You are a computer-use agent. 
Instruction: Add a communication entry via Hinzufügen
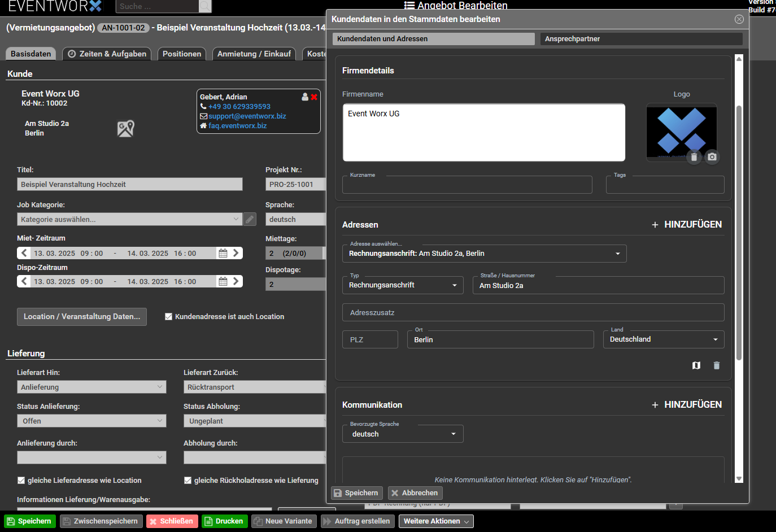[x=687, y=404]
